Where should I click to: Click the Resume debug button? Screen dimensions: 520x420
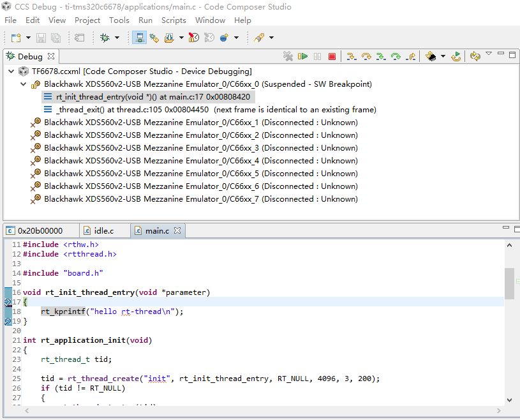[303, 57]
